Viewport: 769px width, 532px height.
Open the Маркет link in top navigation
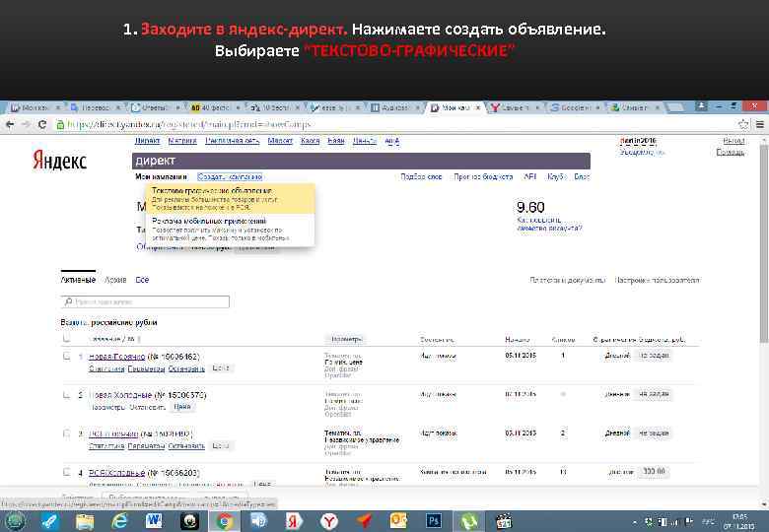(x=280, y=141)
